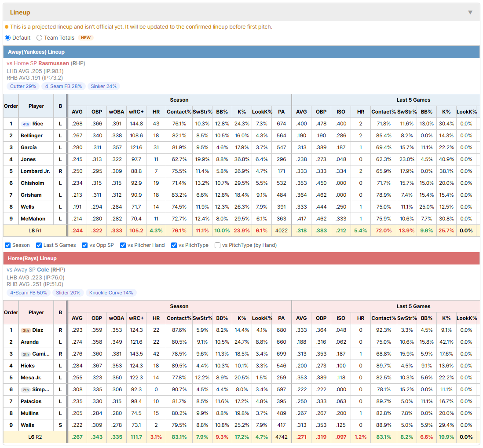Disable the vs Pitcher Hand checkbox
This screenshot has height=448, width=483.
click(123, 245)
